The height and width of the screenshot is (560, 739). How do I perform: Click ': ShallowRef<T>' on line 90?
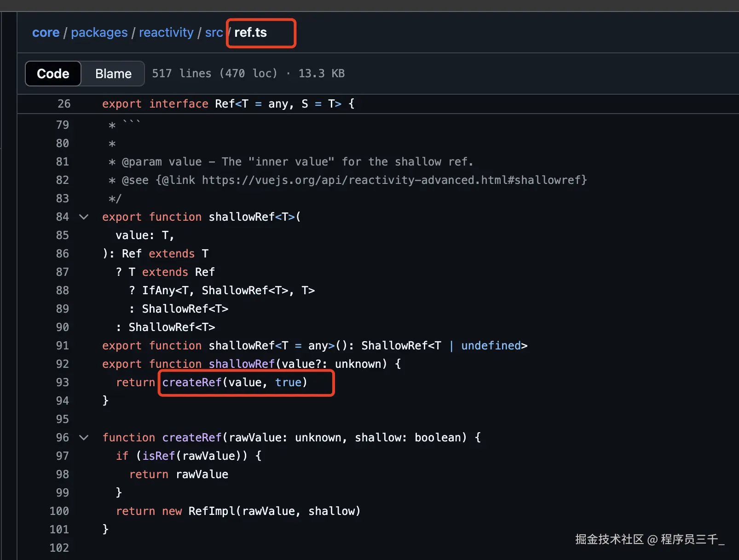[x=165, y=327]
